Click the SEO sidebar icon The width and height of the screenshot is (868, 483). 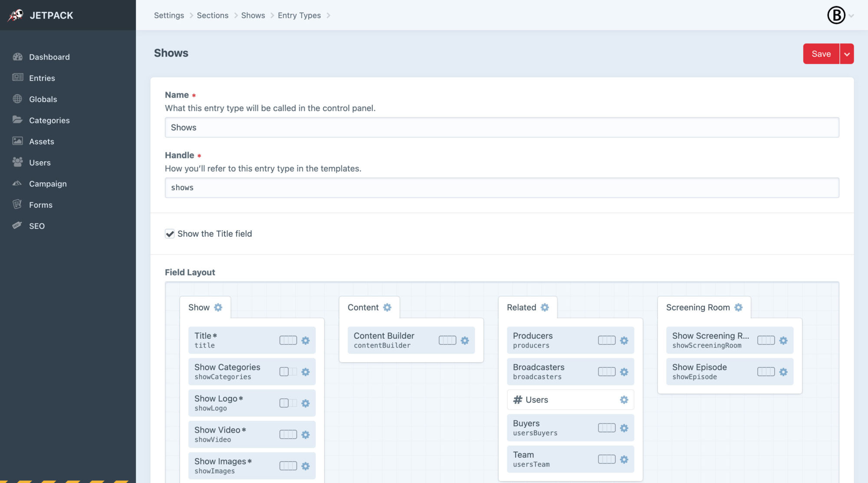[x=16, y=225]
